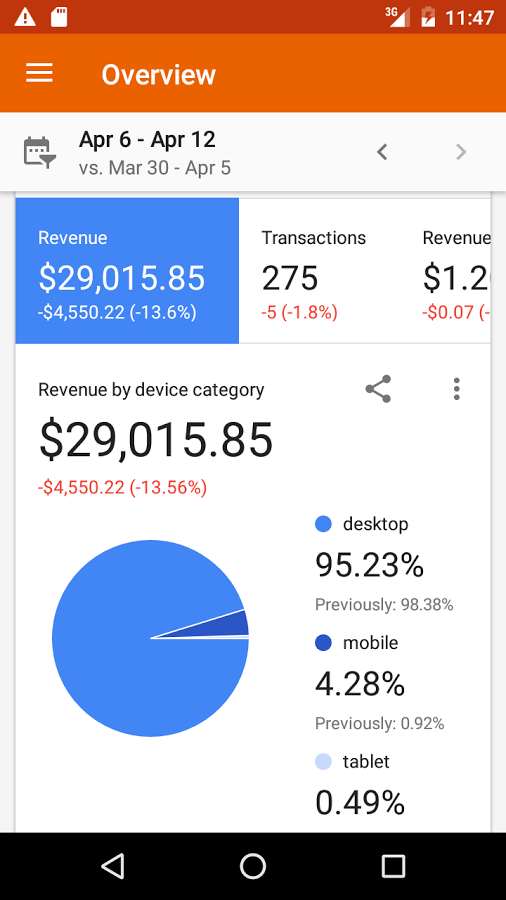Tap the comparison range vs. Mar 30 - Apr 5
Image resolution: width=506 pixels, height=900 pixels.
[x=155, y=168]
